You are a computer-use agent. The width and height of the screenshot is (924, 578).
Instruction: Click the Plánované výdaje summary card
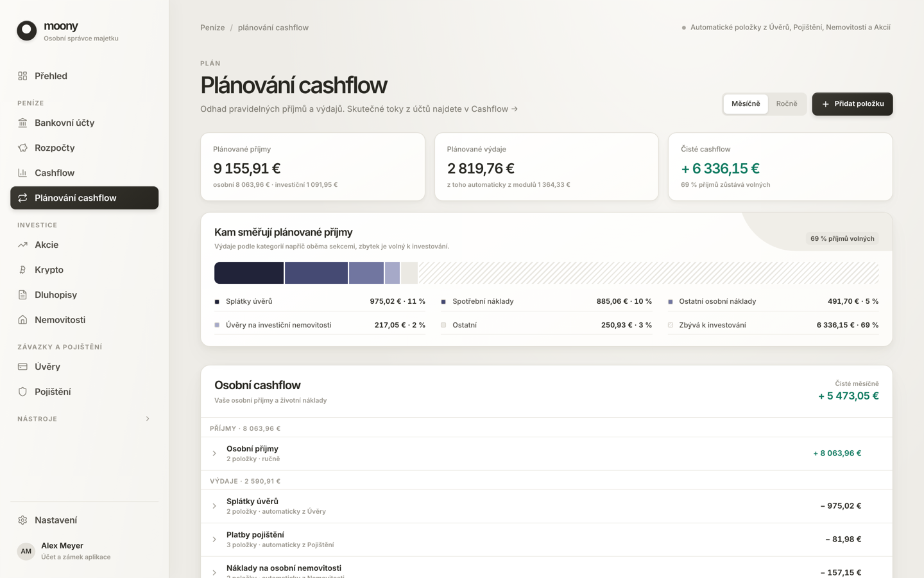point(547,167)
